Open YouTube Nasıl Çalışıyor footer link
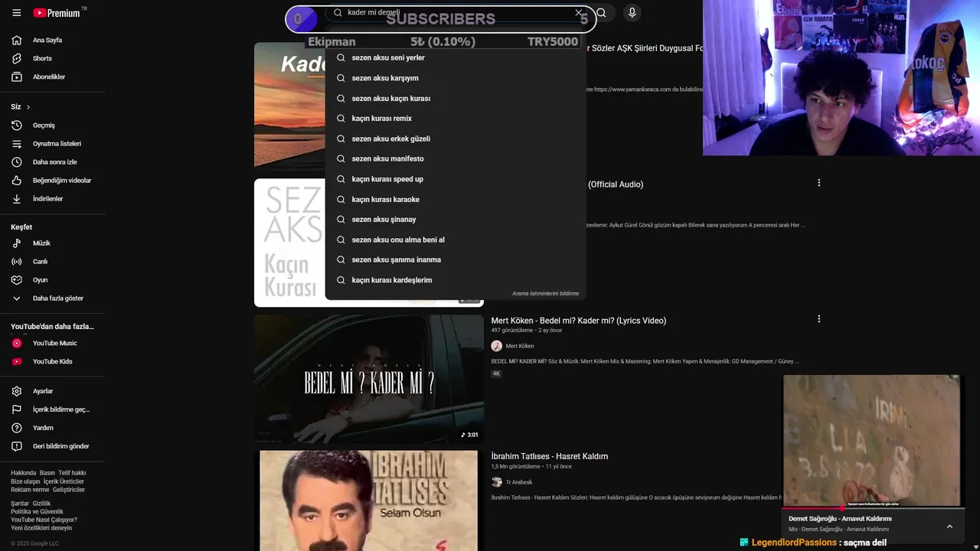Viewport: 980px width, 551px height. (44, 520)
